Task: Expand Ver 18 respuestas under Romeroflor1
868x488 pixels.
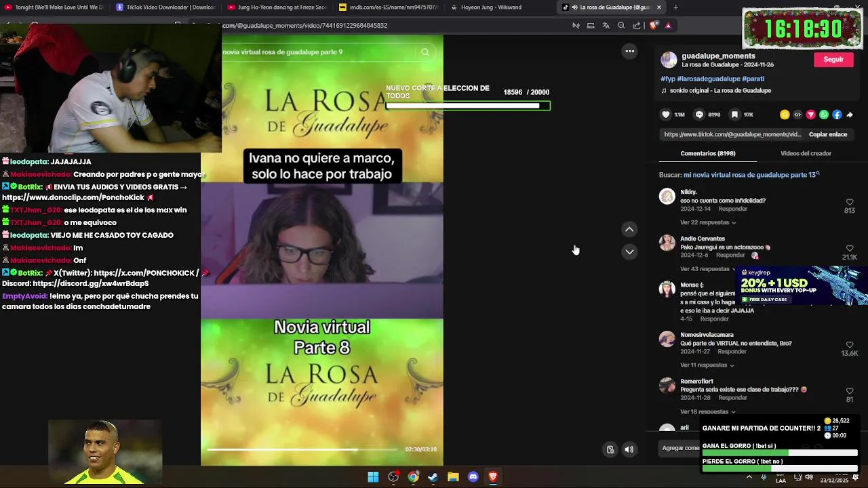Action: pos(708,411)
